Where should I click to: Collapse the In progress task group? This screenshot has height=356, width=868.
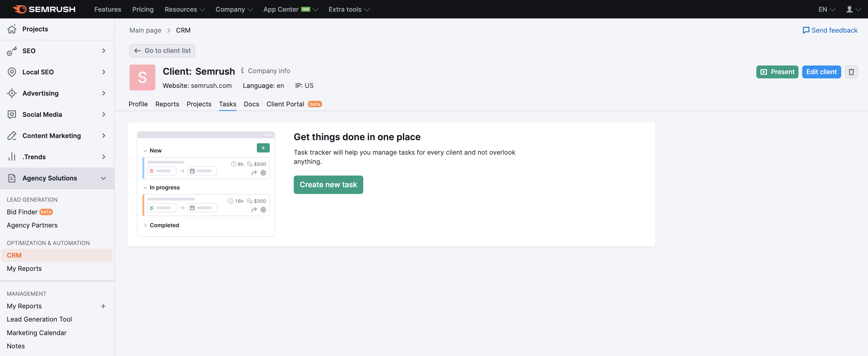[x=145, y=188]
